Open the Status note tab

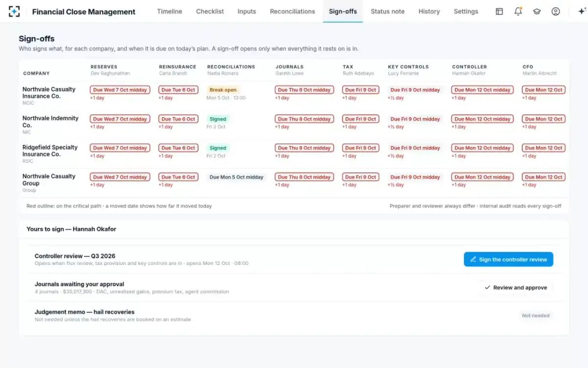[388, 11]
